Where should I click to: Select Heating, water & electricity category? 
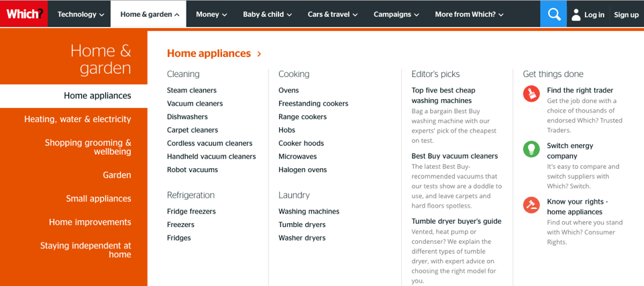click(x=78, y=119)
